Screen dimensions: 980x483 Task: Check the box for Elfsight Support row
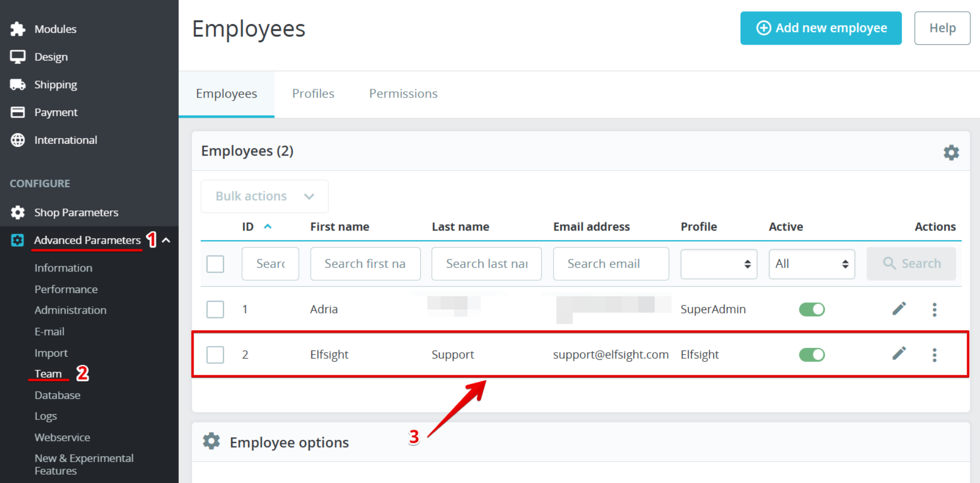click(x=215, y=355)
